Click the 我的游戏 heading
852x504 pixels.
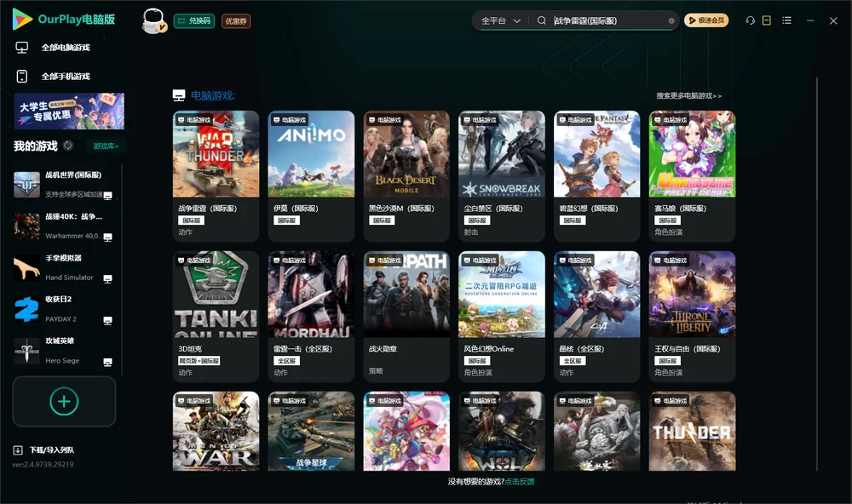coord(35,146)
